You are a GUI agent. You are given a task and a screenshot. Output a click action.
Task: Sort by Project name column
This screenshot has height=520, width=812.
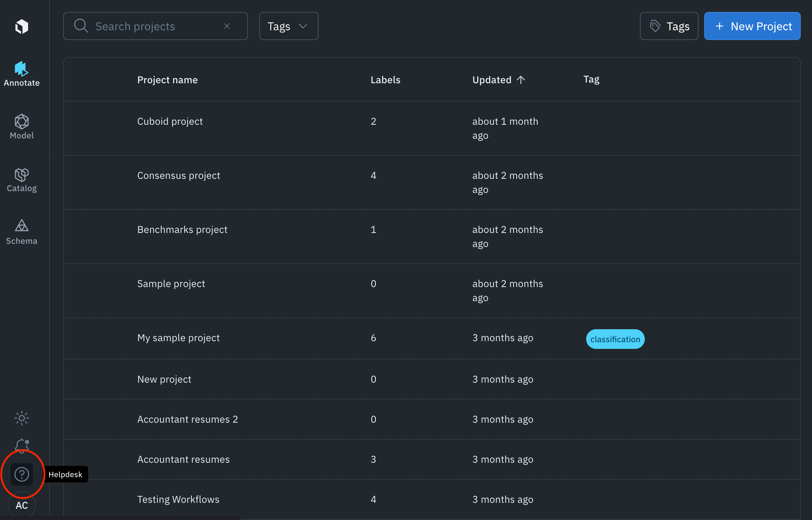[168, 80]
